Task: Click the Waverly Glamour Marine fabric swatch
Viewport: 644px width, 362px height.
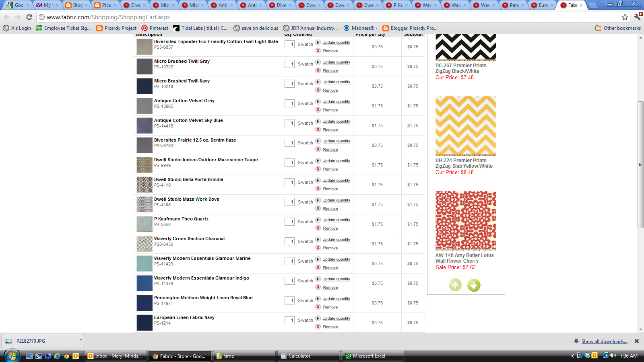Action: coord(144,263)
